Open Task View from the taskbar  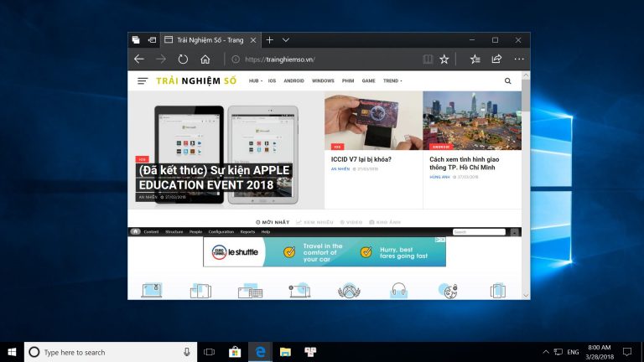coord(209,352)
